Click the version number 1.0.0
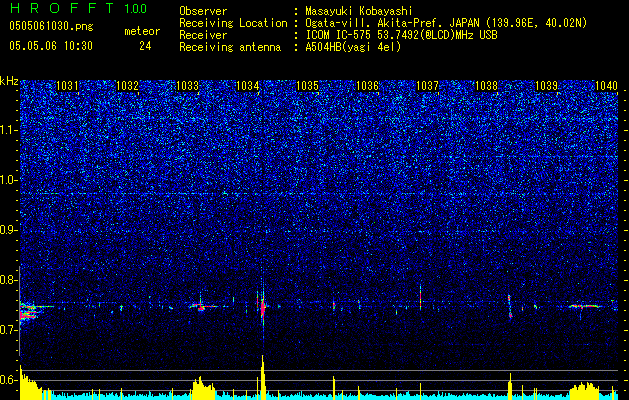Screen dimensions: 629x400 135,8
